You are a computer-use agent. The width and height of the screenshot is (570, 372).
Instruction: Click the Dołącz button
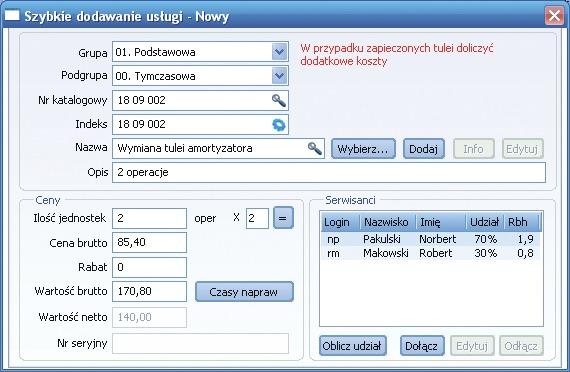422,346
